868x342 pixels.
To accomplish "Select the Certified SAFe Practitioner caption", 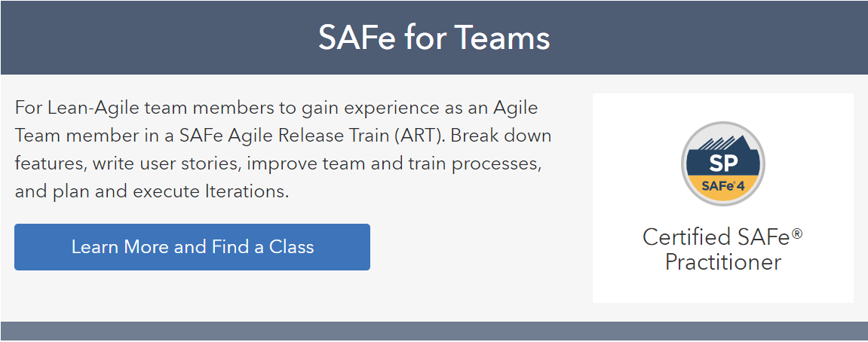I will click(723, 249).
